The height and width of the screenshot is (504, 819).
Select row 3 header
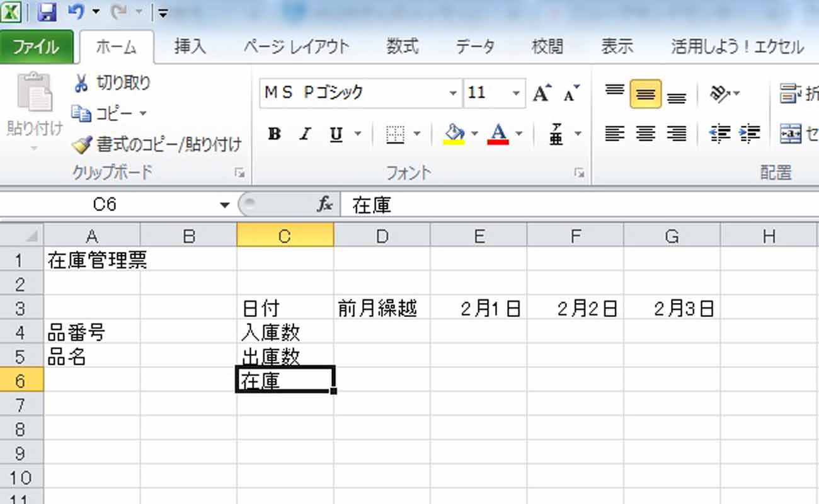(21, 308)
